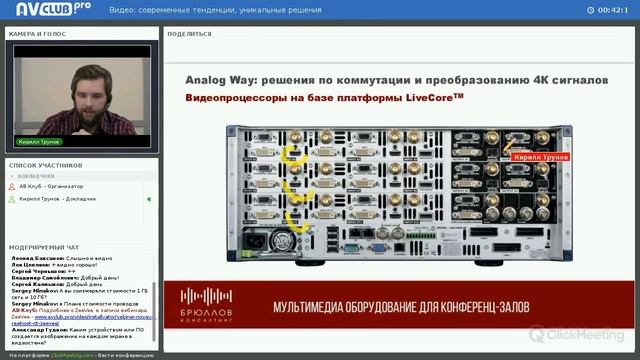Click Sergey Minakov's message в Плане стоимости проводов
This screenshot has width=640, height=360.
coord(75,304)
